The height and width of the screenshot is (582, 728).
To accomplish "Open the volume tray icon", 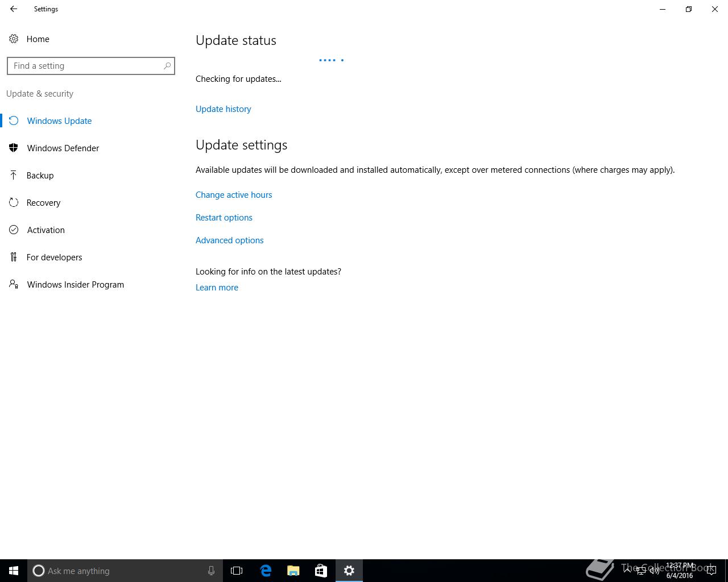I will pyautogui.click(x=655, y=571).
